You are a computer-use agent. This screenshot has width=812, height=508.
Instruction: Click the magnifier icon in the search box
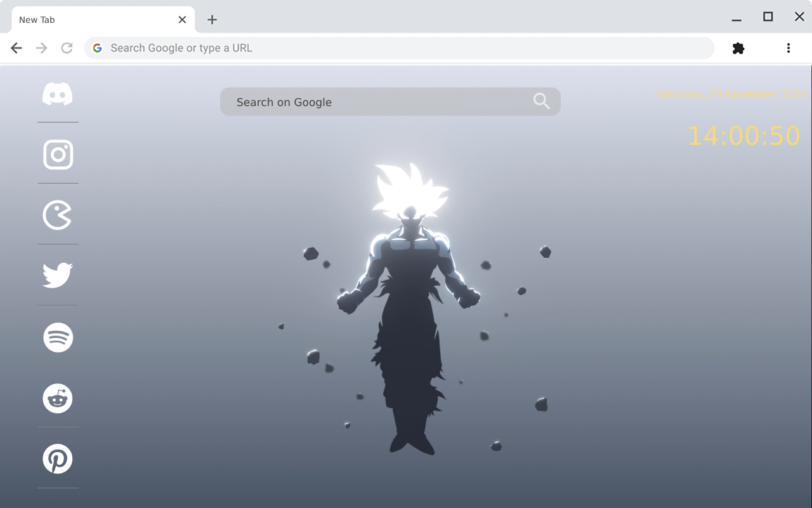point(540,101)
